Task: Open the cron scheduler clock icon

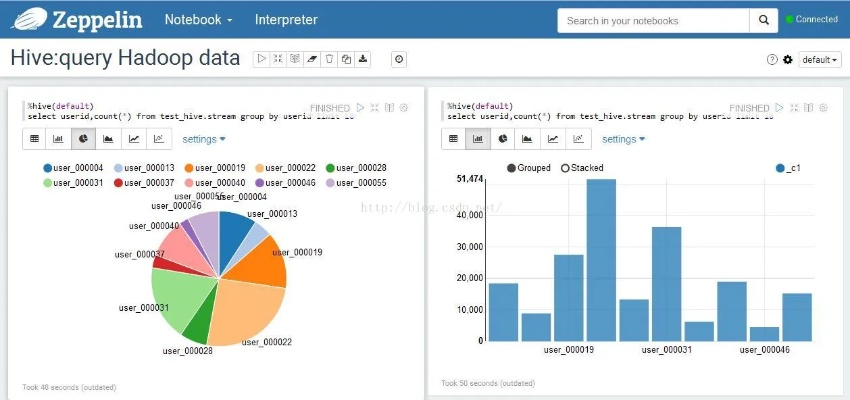Action: pos(399,60)
